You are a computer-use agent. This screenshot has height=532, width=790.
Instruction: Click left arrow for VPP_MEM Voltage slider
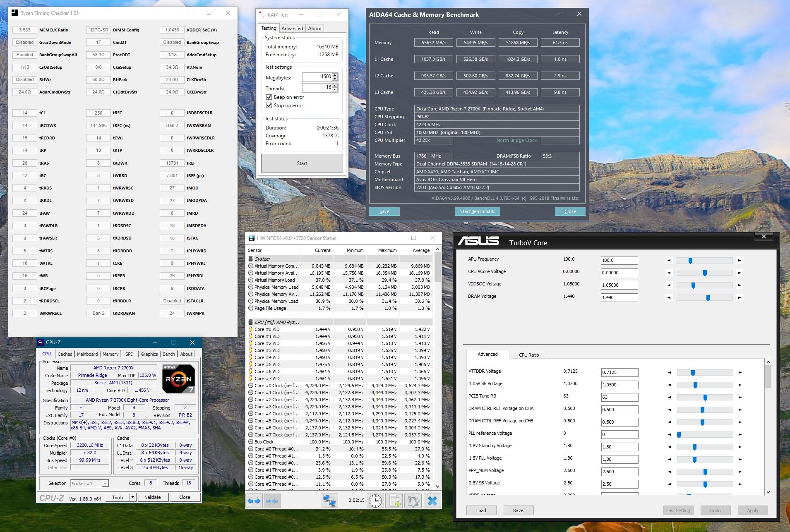coord(669,472)
